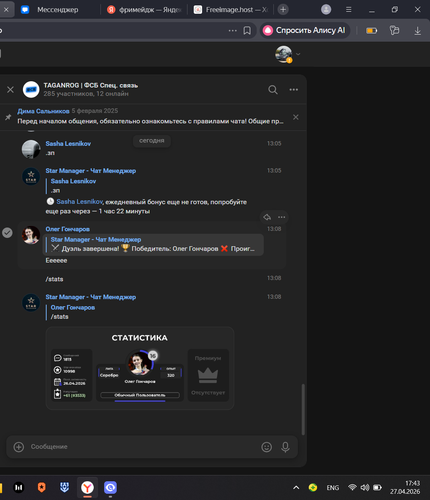Image resolution: width=430 pixels, height=500 pixels.
Task: Bookmark the current page
Action: tap(247, 31)
